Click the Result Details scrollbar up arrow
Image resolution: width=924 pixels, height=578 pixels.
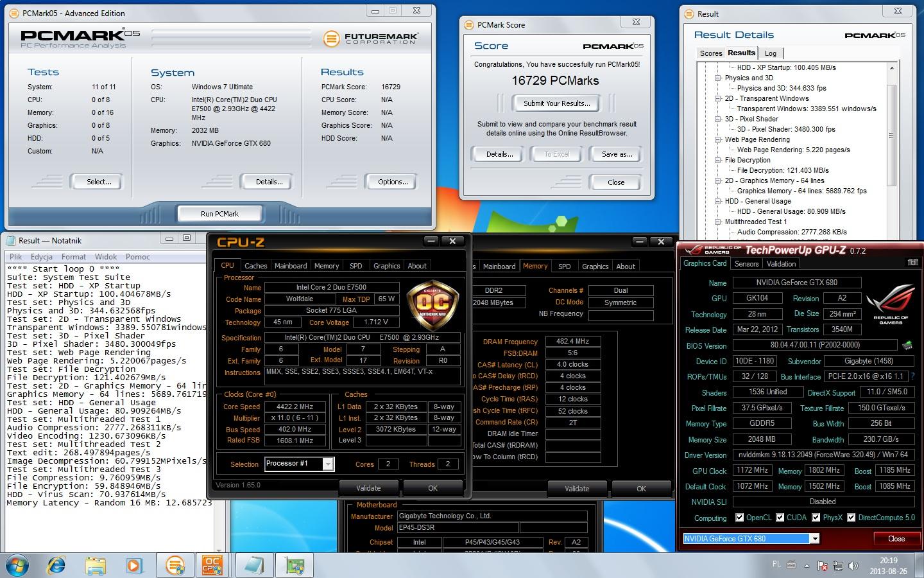pyautogui.click(x=892, y=67)
